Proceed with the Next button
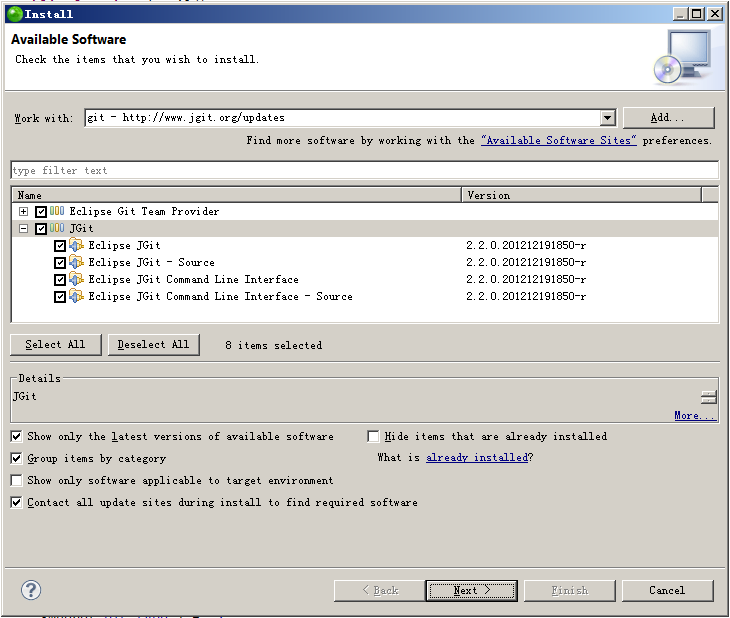 pyautogui.click(x=471, y=591)
